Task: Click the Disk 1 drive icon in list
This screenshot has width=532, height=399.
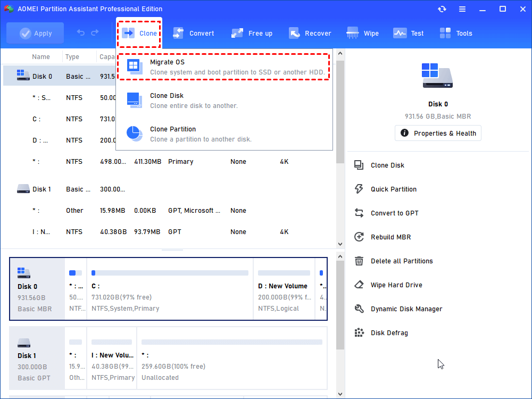Action: pyautogui.click(x=23, y=189)
